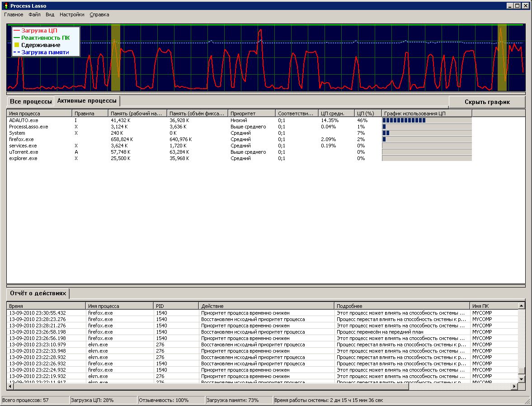The width and height of the screenshot is (532, 406).
Task: Click the log's horizontal scrollbar thumb
Action: [211, 386]
